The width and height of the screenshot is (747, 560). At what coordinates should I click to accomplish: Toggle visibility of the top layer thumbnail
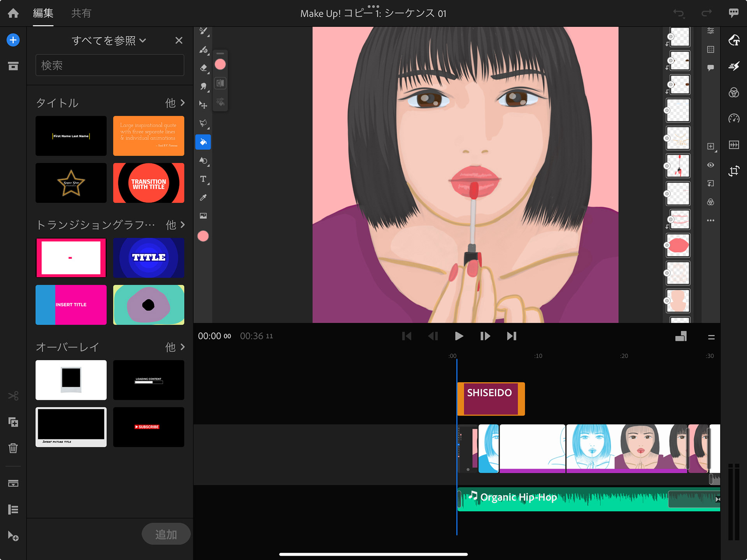tap(671, 37)
